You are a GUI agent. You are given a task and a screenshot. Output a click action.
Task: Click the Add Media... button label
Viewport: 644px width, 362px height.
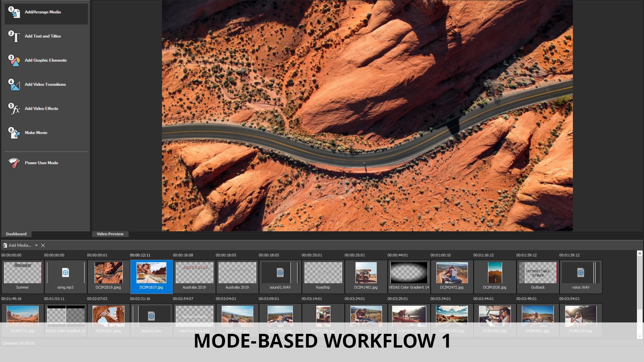[20, 245]
